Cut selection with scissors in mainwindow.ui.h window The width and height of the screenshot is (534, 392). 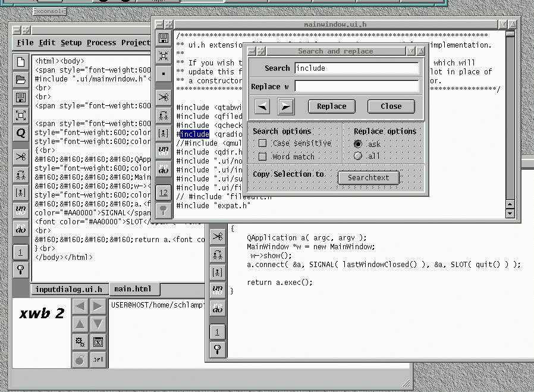164,98
